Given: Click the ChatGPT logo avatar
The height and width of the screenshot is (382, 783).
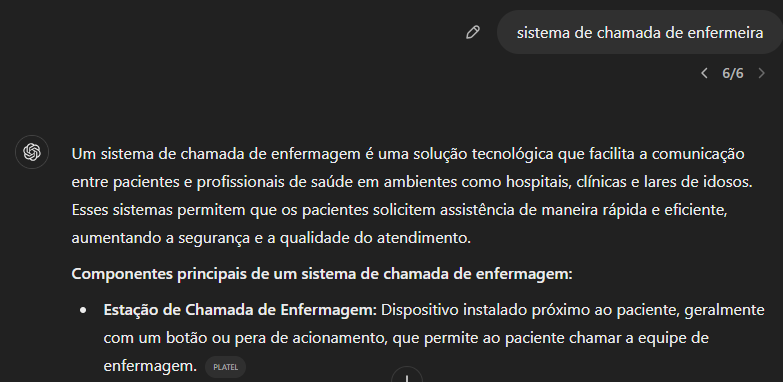Looking at the screenshot, I should coord(32,152).
